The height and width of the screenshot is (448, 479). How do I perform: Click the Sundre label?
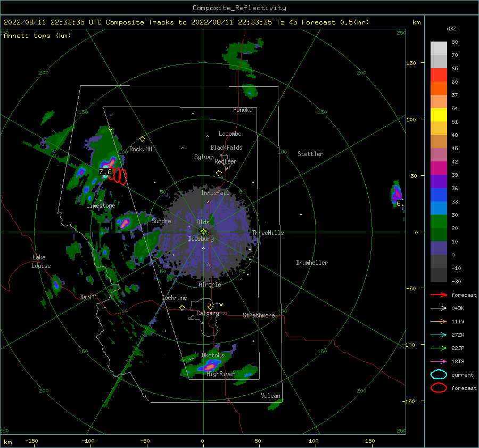coord(162,221)
